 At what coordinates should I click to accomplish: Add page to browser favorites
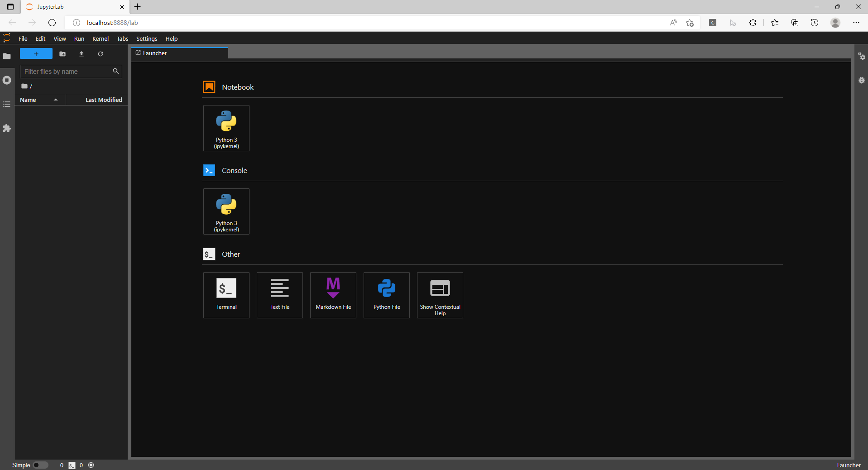tap(690, 23)
